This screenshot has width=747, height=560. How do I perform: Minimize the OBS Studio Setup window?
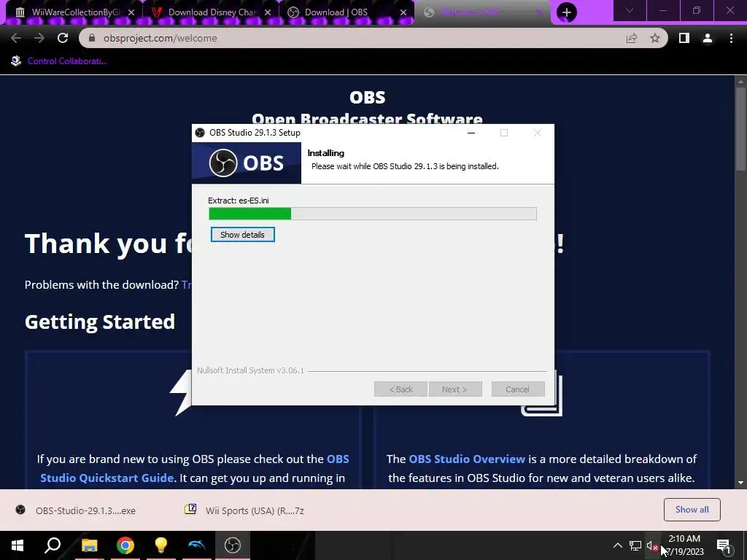471,133
